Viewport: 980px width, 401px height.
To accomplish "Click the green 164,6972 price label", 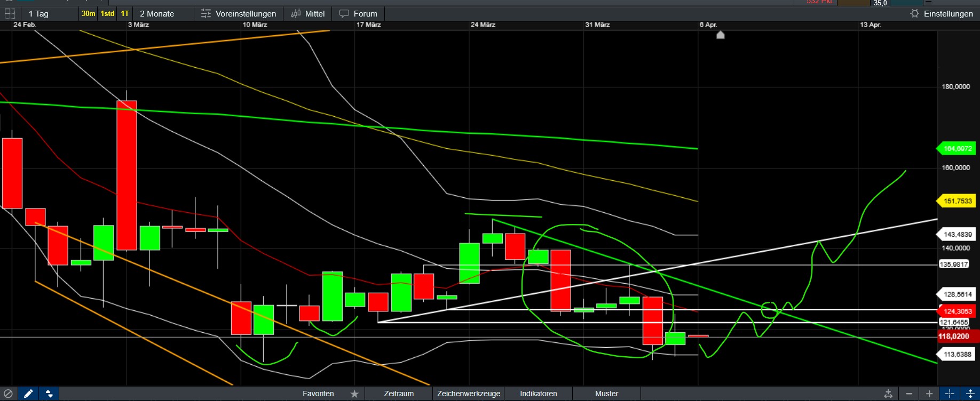I will pos(957,149).
